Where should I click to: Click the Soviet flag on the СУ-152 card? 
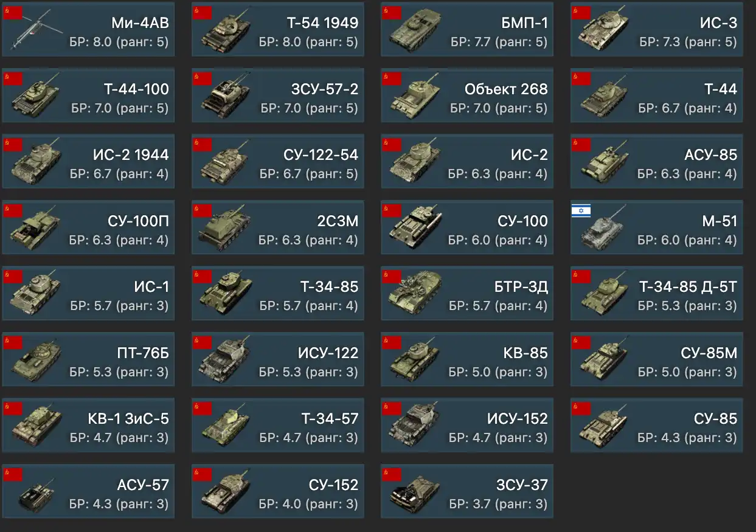(202, 474)
